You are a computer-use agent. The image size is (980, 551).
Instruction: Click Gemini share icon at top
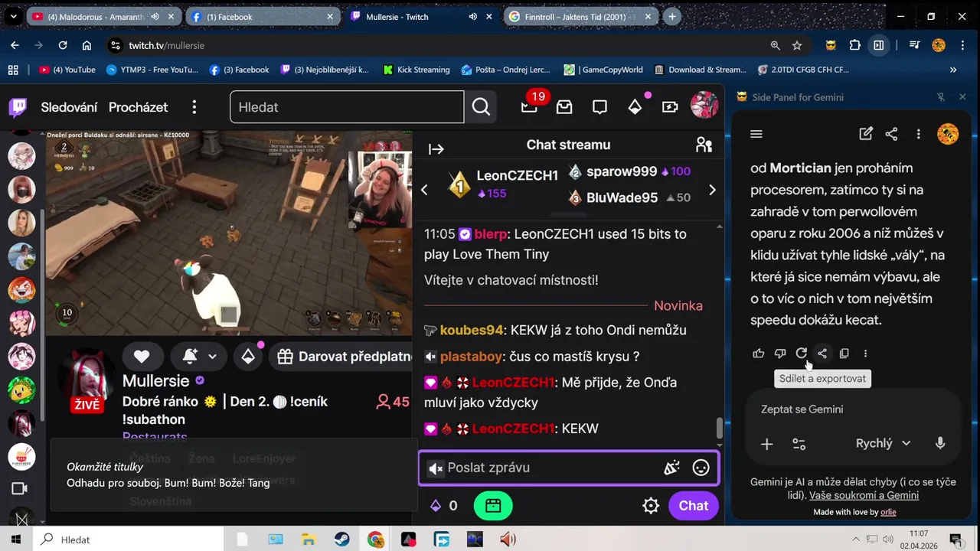pos(891,134)
